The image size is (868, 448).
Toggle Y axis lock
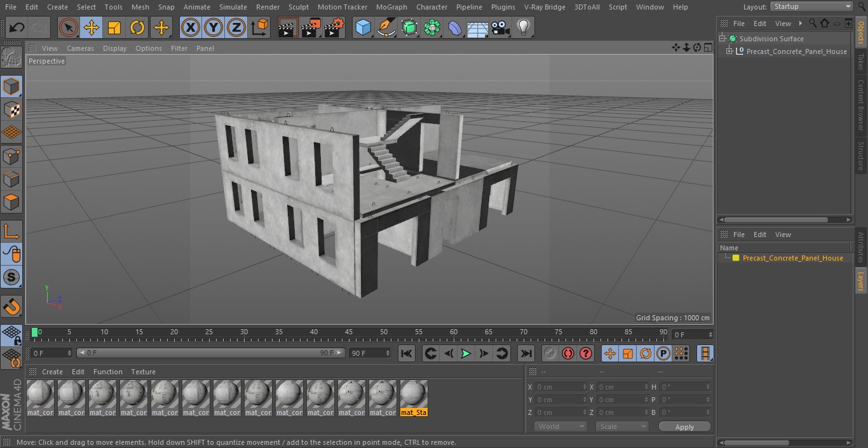pyautogui.click(x=214, y=28)
